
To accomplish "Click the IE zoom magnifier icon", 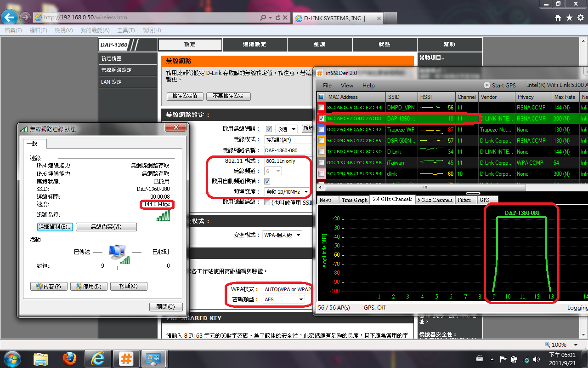I will point(547,345).
